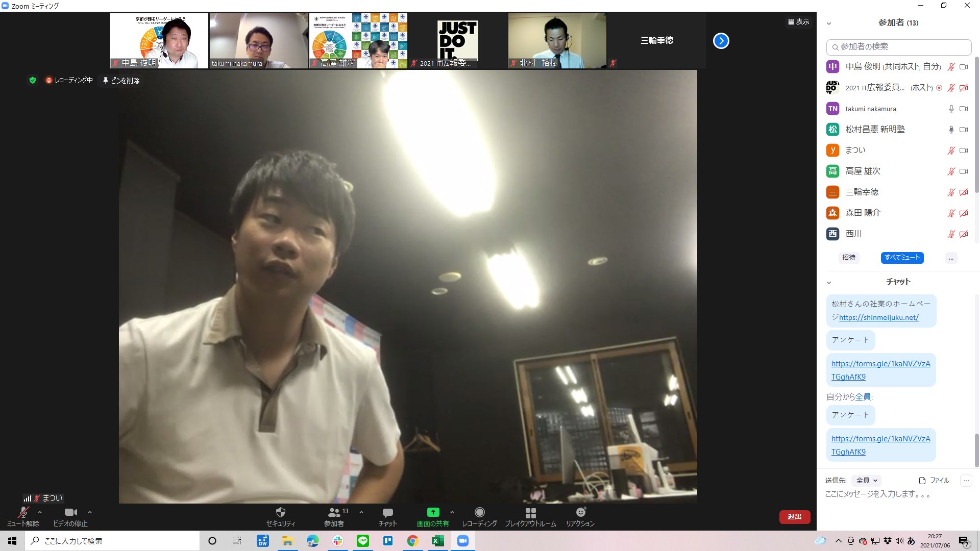Start 画面の共有 screen sharing
Image resolution: width=980 pixels, height=551 pixels.
(433, 516)
